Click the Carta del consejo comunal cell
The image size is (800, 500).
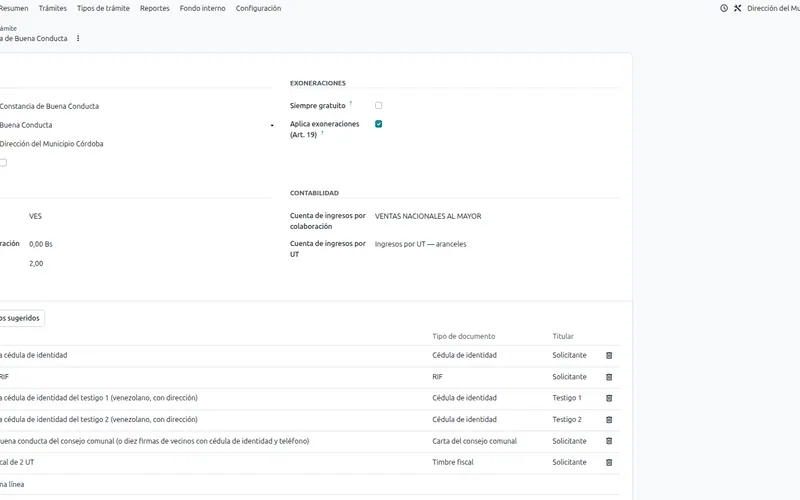click(x=474, y=441)
